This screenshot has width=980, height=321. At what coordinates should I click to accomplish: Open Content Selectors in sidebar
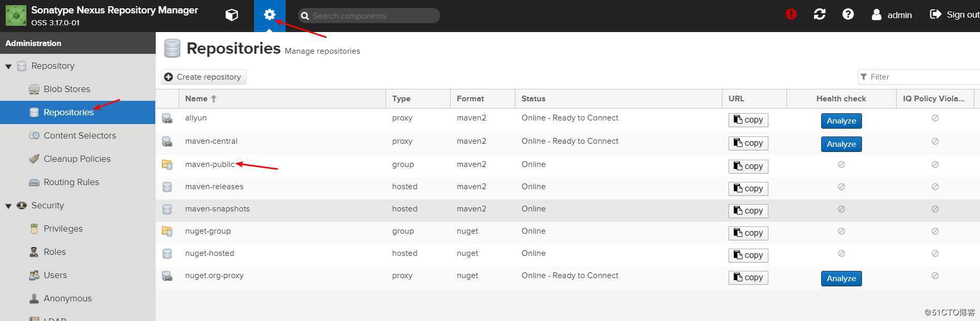80,135
